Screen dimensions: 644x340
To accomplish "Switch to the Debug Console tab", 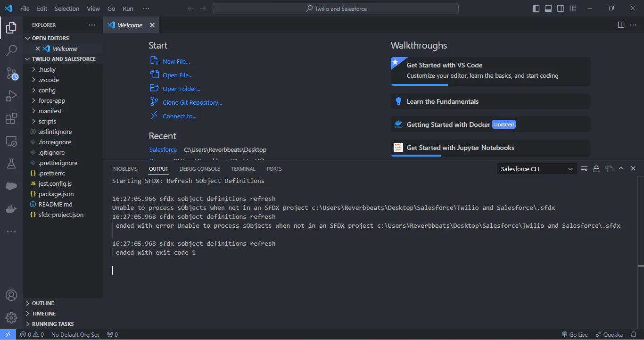I will [x=199, y=169].
